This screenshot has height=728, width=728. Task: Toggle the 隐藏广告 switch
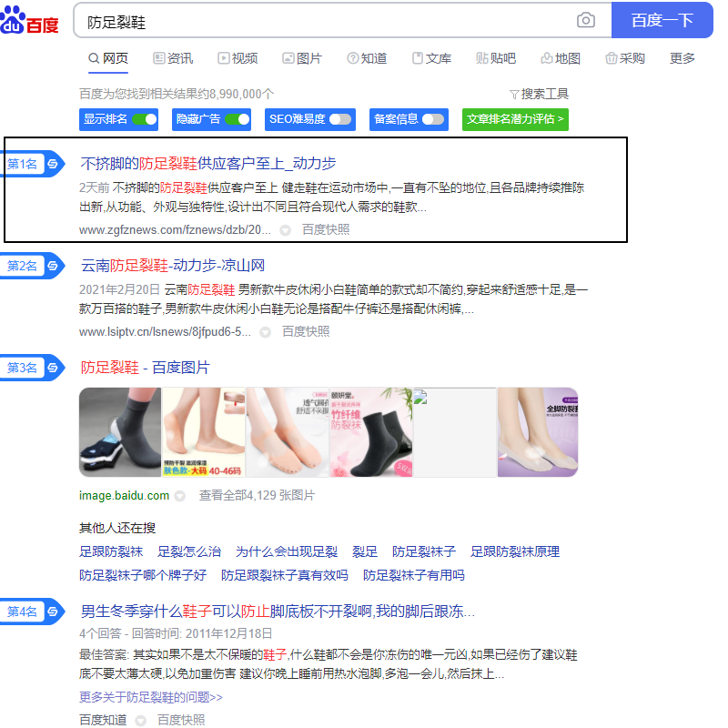(238, 119)
